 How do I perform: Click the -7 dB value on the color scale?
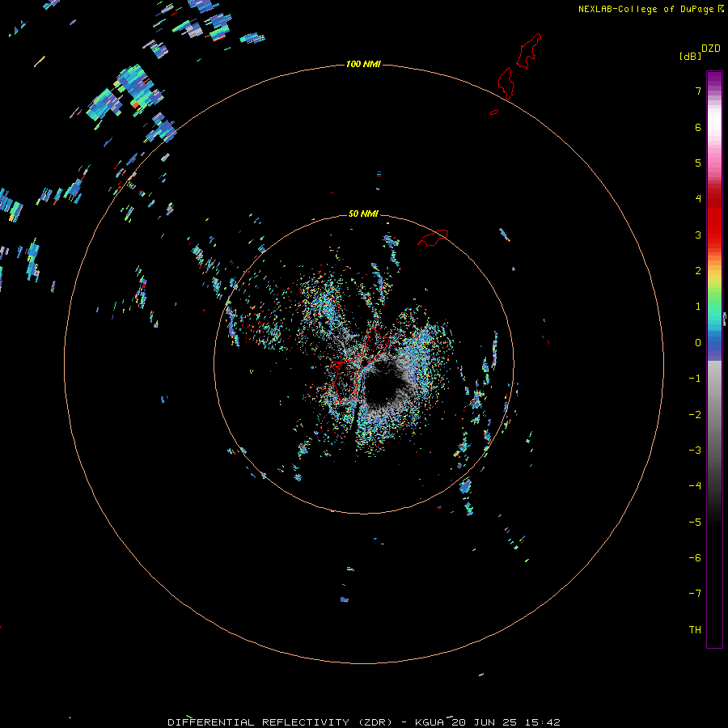pos(695,594)
